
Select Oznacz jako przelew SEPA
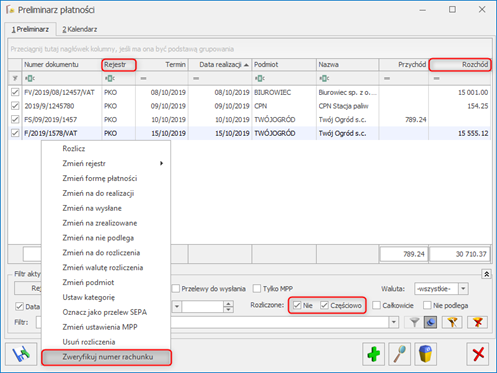click(106, 312)
